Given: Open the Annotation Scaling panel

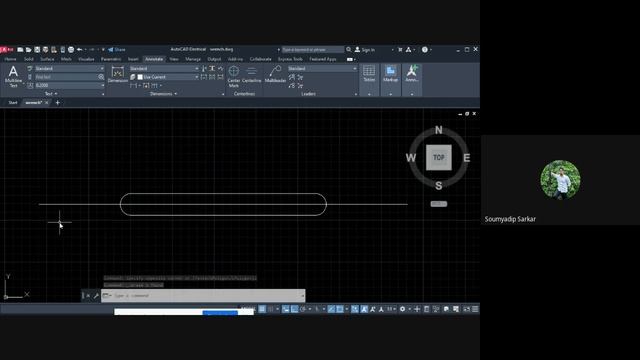Looking at the screenshot, I should pyautogui.click(x=412, y=80).
